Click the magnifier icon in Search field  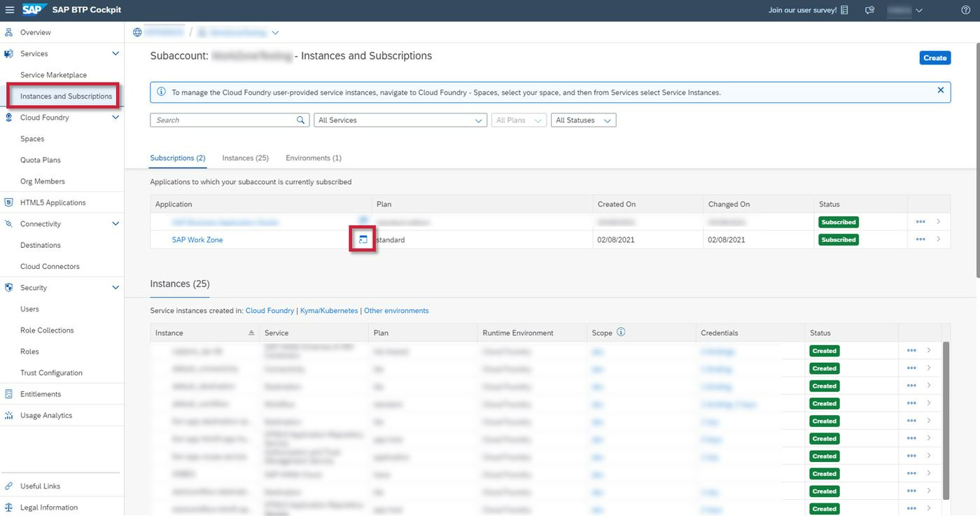(x=301, y=120)
